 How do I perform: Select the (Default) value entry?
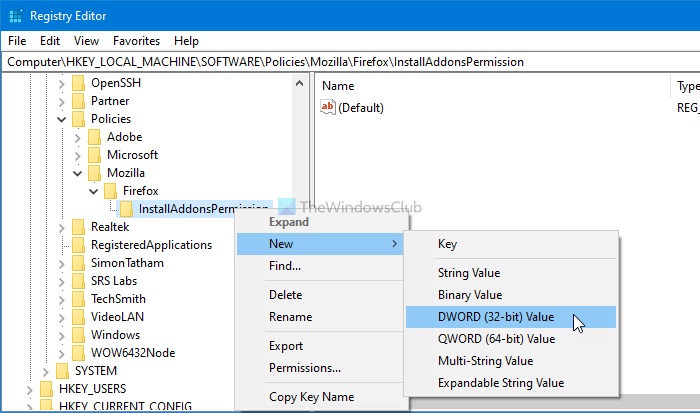coord(361,108)
